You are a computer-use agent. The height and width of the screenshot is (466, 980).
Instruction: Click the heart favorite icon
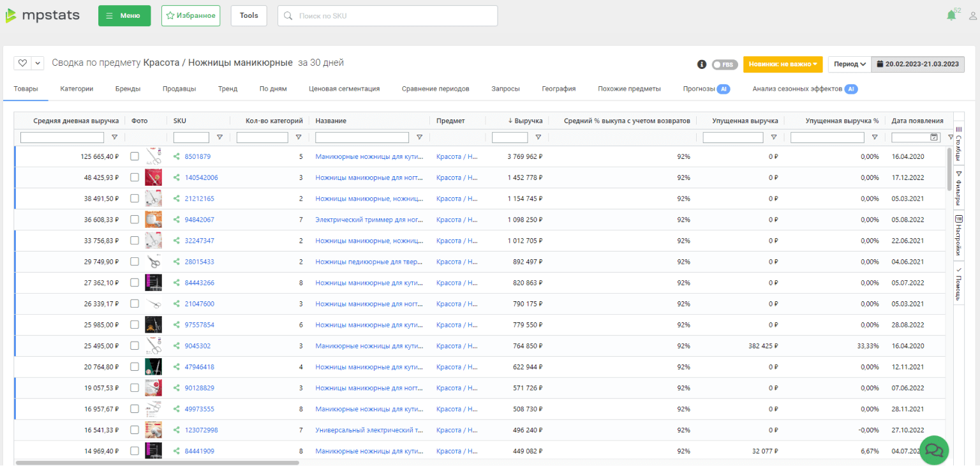(22, 63)
